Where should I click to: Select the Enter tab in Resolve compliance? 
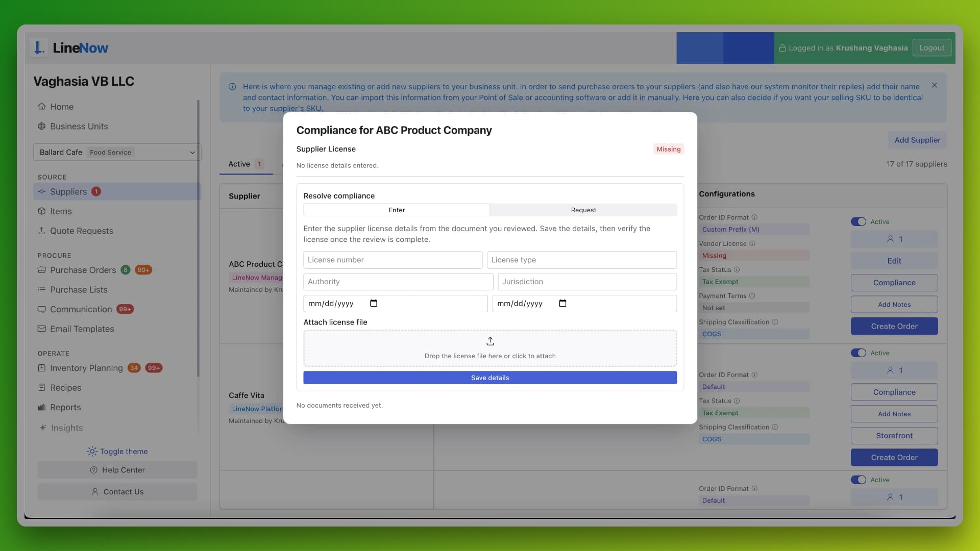point(397,210)
